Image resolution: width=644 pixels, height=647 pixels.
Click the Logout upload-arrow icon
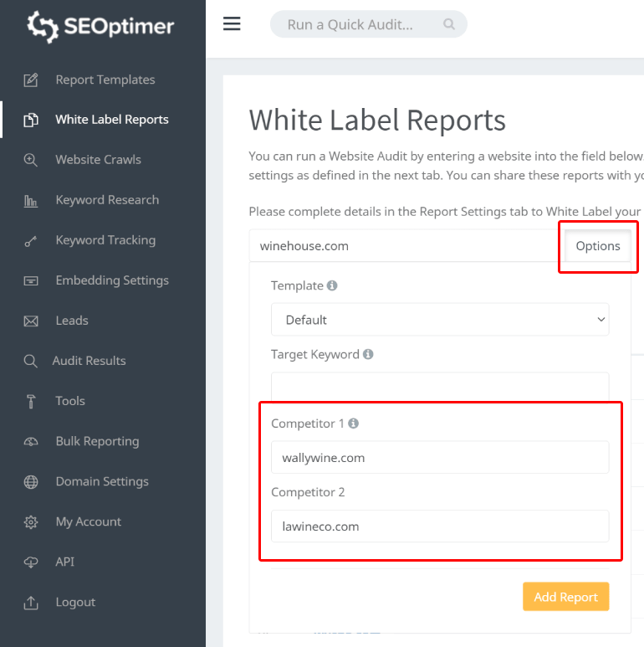pos(31,603)
